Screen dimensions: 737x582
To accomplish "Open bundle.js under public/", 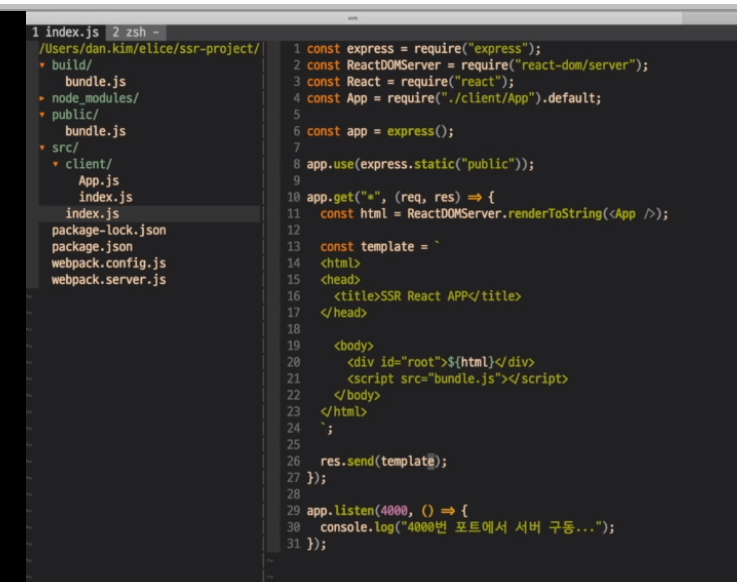I will [x=95, y=131].
